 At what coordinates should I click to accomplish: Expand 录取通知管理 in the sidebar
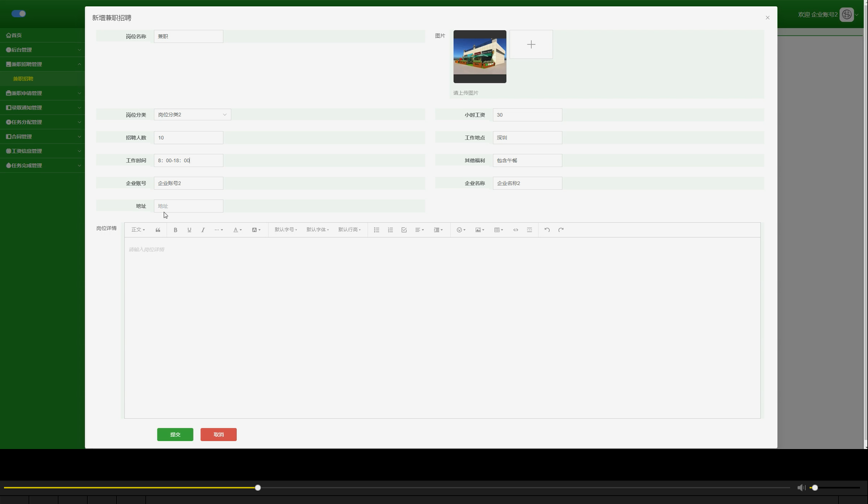pos(42,108)
